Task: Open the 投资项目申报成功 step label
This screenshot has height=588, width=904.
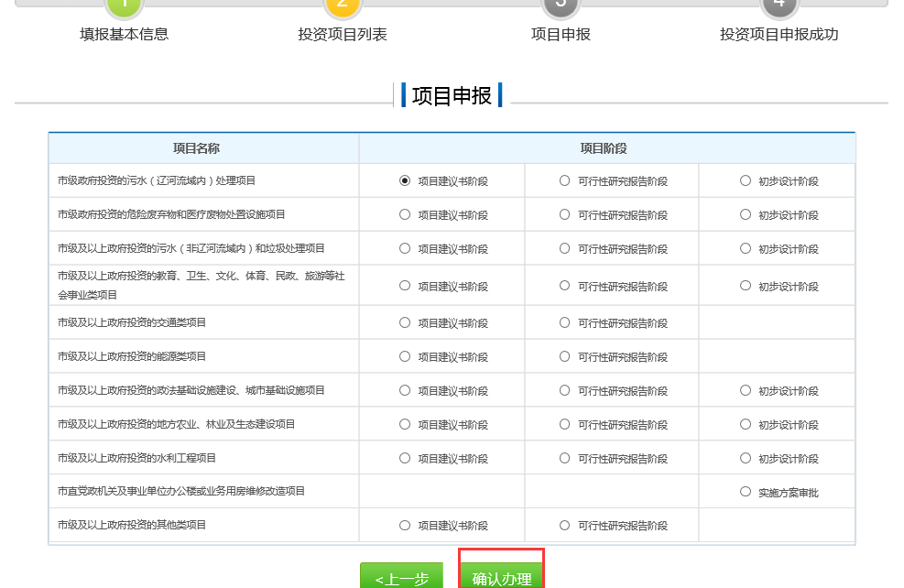Action: [x=779, y=35]
